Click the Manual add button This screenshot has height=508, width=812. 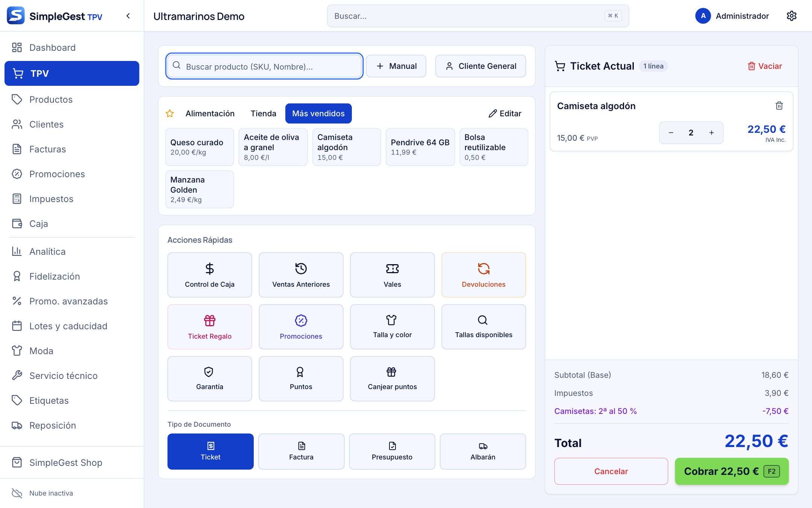click(x=396, y=66)
